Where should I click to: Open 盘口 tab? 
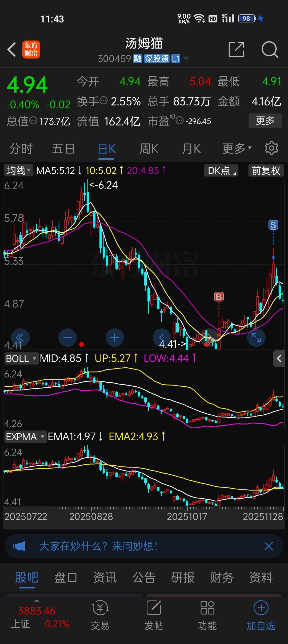(66, 577)
